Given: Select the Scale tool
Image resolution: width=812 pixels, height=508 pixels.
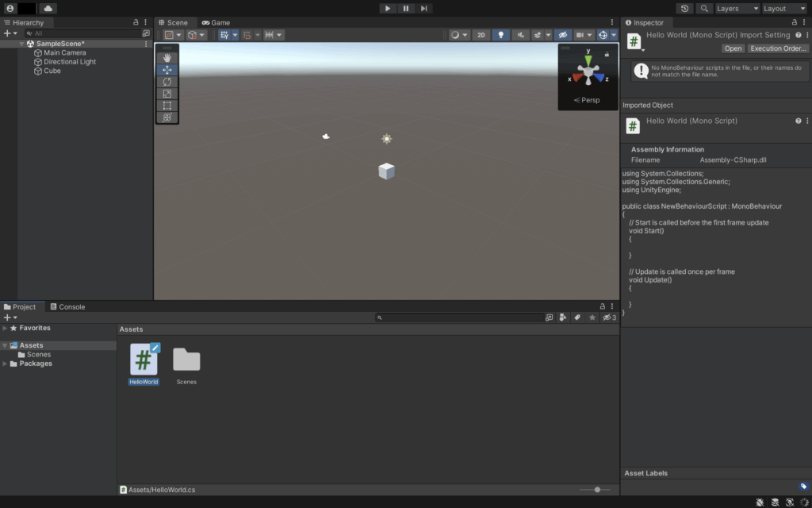Looking at the screenshot, I should click(167, 94).
